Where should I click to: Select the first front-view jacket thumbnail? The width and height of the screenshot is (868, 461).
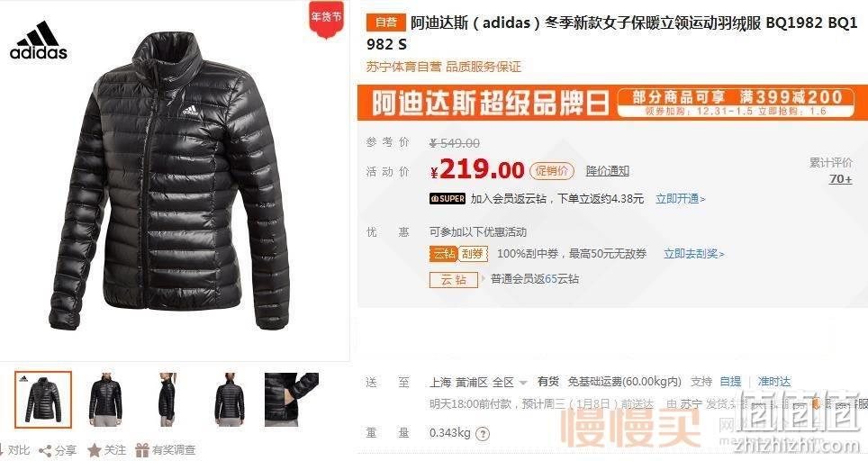click(x=43, y=400)
